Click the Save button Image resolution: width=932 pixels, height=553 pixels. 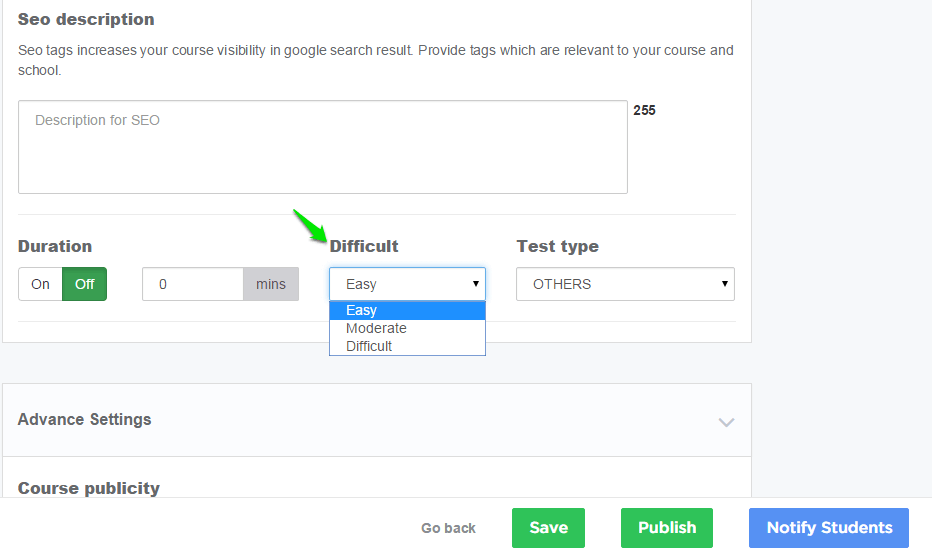point(548,528)
